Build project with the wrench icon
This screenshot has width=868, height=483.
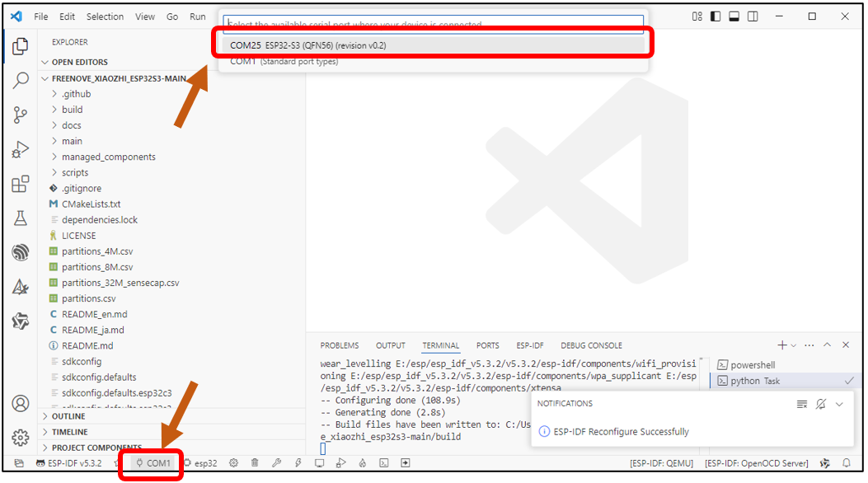point(277,463)
